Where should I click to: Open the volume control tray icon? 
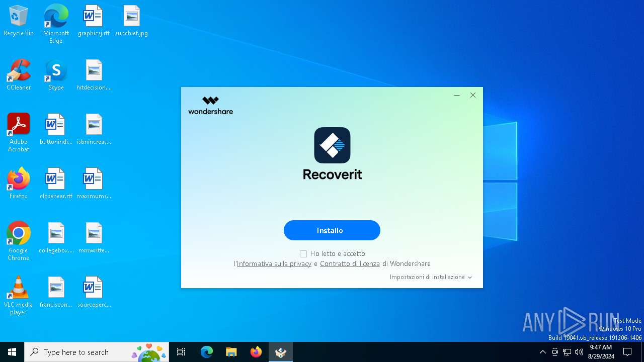579,352
